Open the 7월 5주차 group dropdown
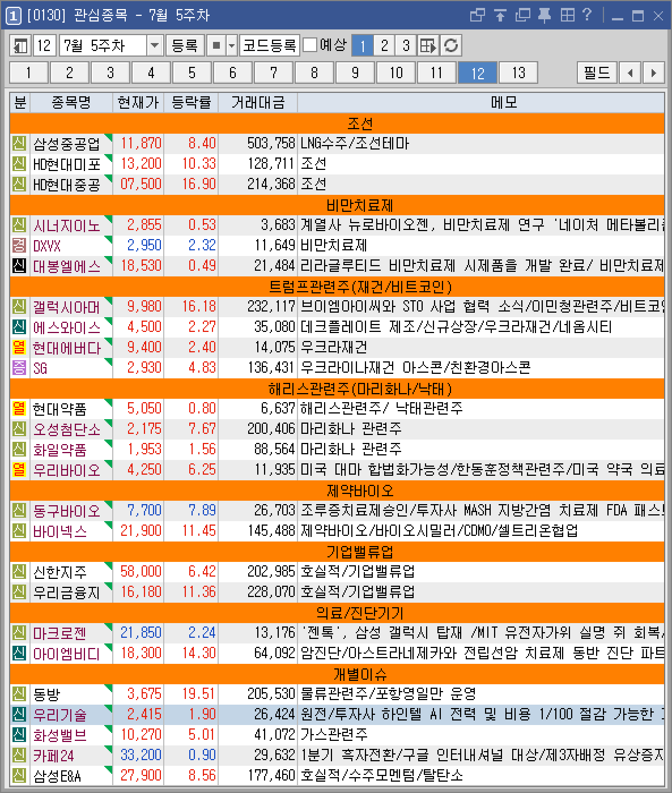 pyautogui.click(x=155, y=46)
